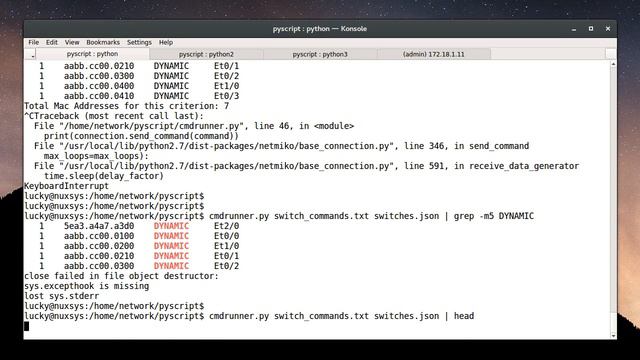Open the File menu
This screenshot has height=360, width=640.
point(33,42)
